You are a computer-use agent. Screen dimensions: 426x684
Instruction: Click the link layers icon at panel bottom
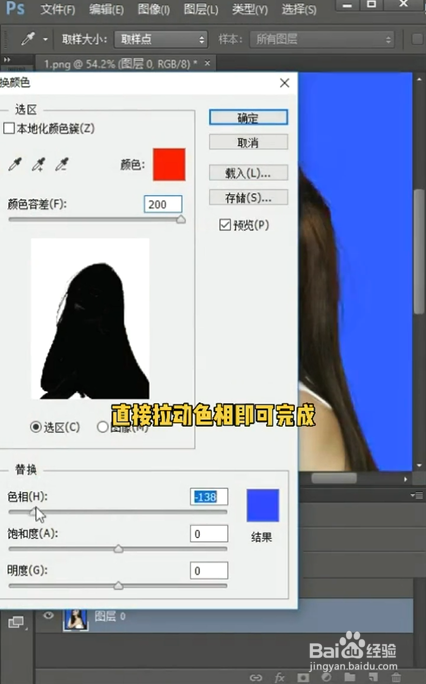(x=256, y=677)
